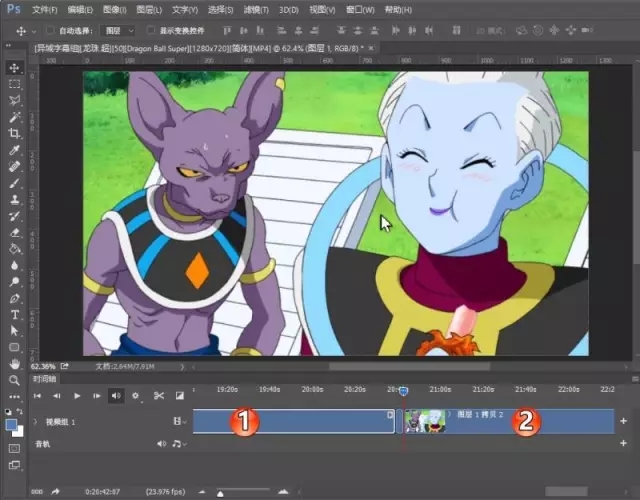Click the scissors split-at-playhead icon
This screenshot has width=640, height=500.
[159, 396]
